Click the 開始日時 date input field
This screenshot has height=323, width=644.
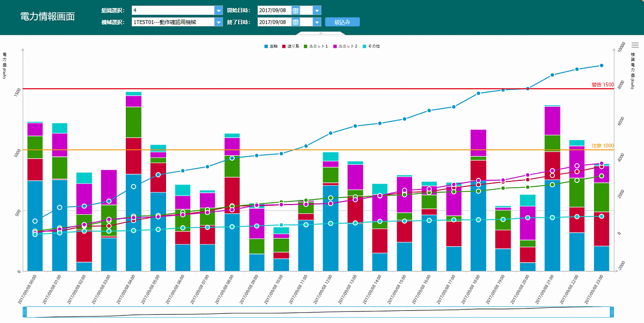pyautogui.click(x=274, y=10)
